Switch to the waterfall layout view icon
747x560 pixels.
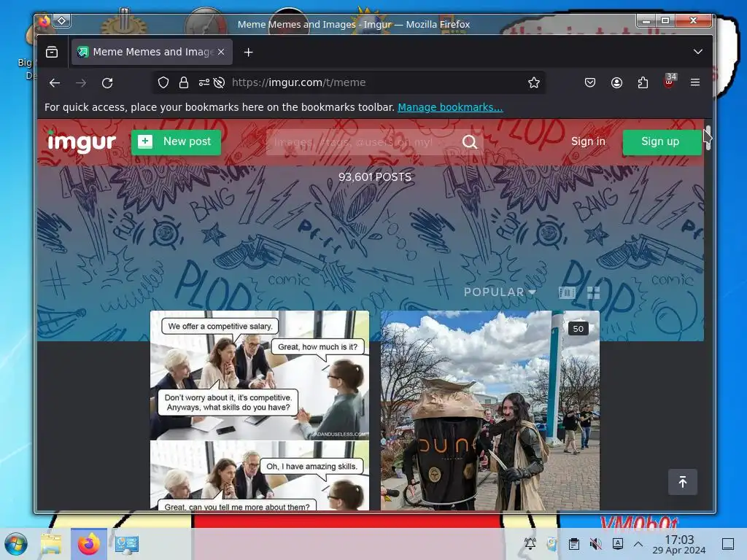pyautogui.click(x=566, y=293)
